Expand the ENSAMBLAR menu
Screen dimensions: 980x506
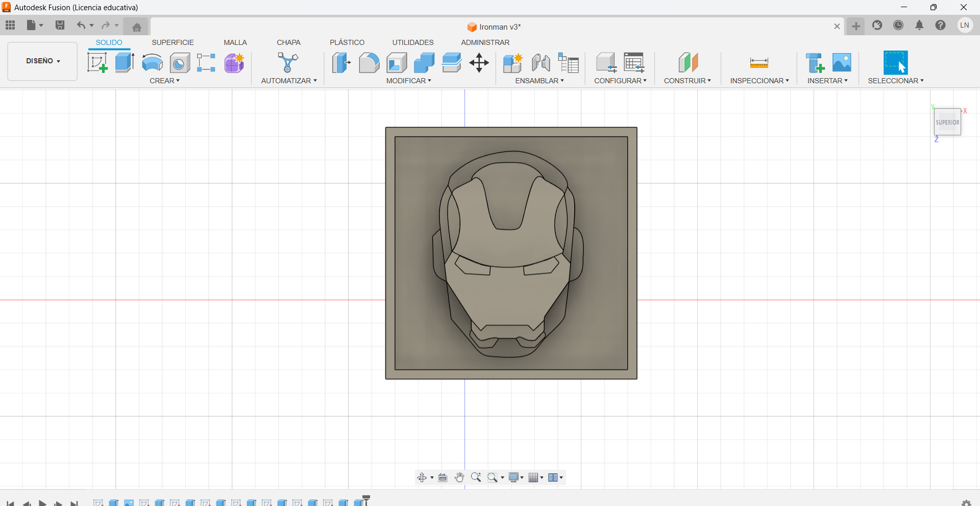click(x=540, y=81)
